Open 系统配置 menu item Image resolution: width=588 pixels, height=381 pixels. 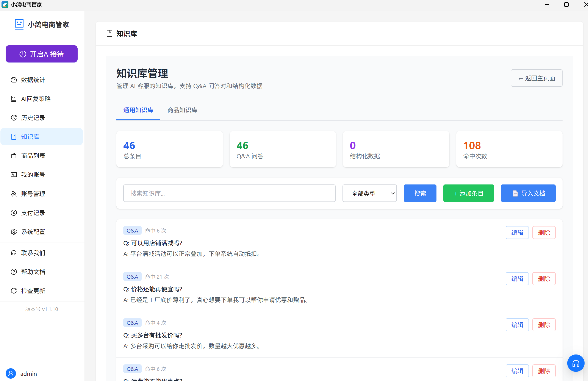click(x=42, y=232)
